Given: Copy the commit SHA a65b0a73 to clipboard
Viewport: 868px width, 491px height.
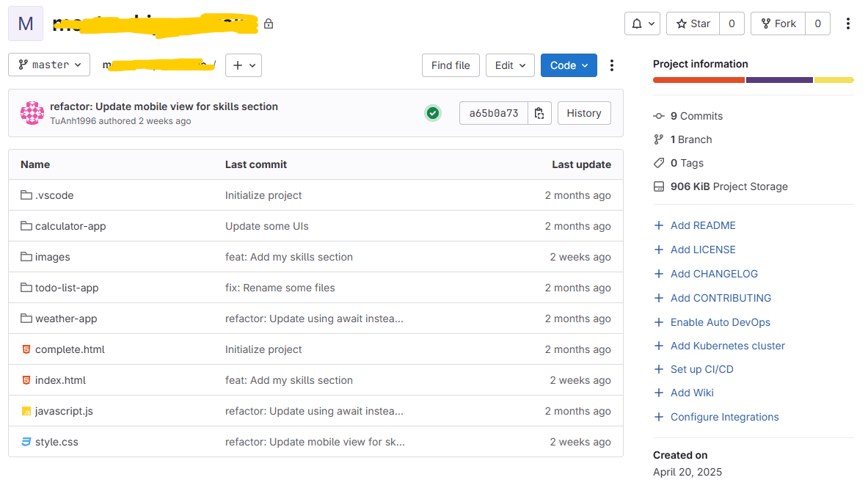Looking at the screenshot, I should [x=539, y=112].
